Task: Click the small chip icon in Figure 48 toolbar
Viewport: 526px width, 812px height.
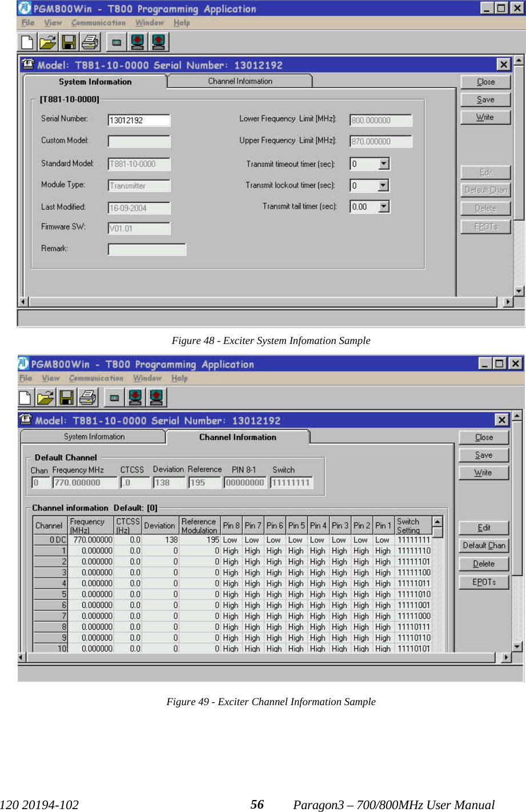Action: point(117,42)
